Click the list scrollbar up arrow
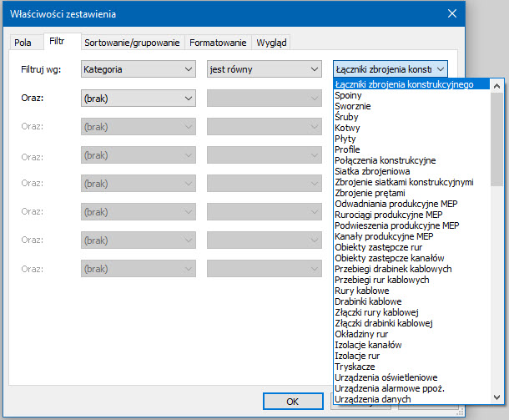509x420 pixels. 497,85
